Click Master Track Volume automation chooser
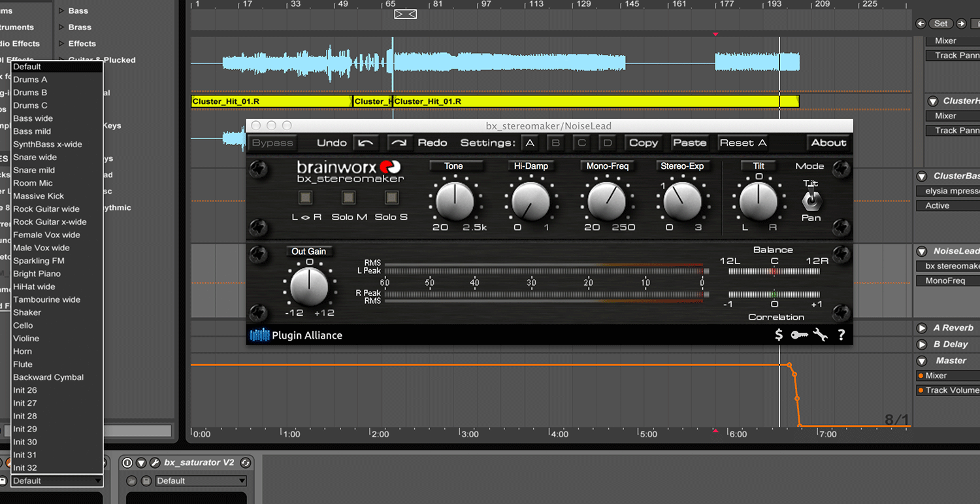Screen dimensions: 980x504 click(x=949, y=390)
